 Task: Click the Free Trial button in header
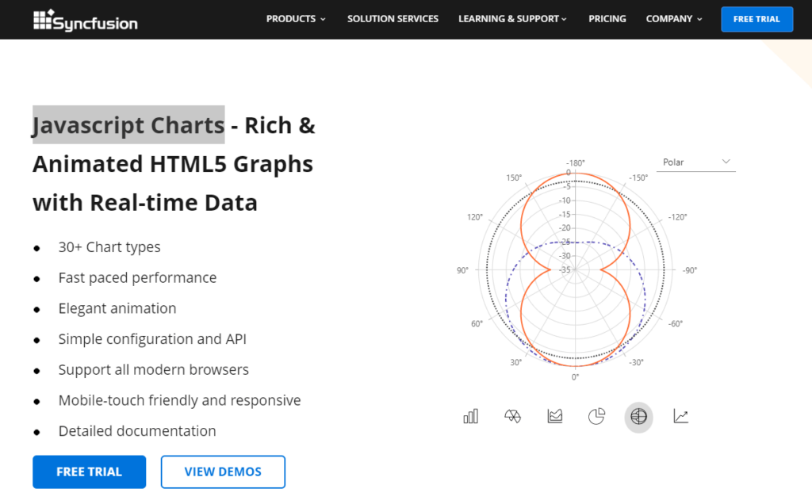click(x=756, y=19)
